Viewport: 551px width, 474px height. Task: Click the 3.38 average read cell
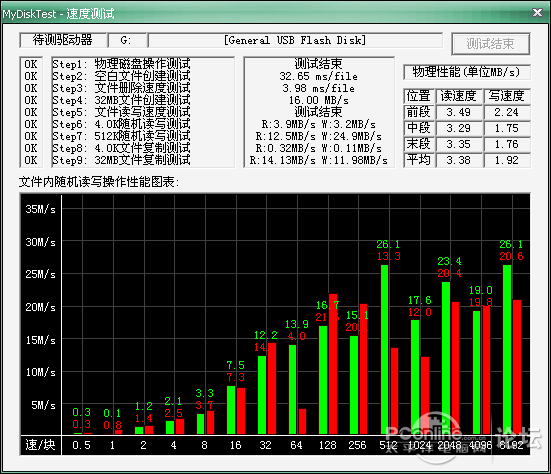[459, 160]
